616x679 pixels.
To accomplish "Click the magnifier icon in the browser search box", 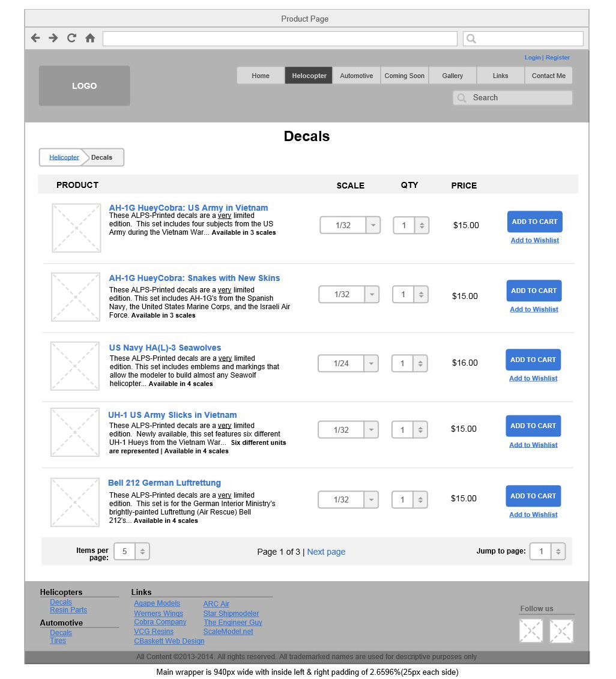I will (x=471, y=39).
